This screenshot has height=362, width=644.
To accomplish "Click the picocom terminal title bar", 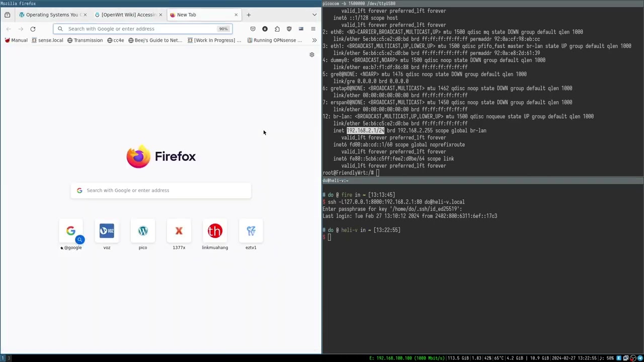I will point(482,4).
